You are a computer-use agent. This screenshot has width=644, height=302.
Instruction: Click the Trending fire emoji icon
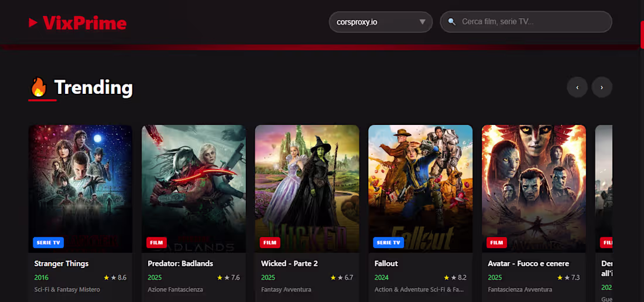click(x=39, y=87)
